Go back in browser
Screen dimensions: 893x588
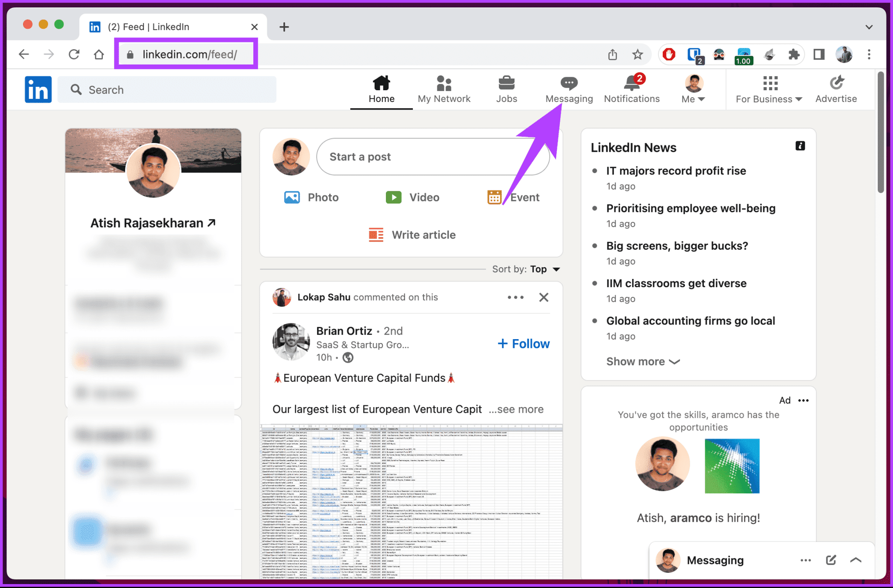tap(24, 54)
